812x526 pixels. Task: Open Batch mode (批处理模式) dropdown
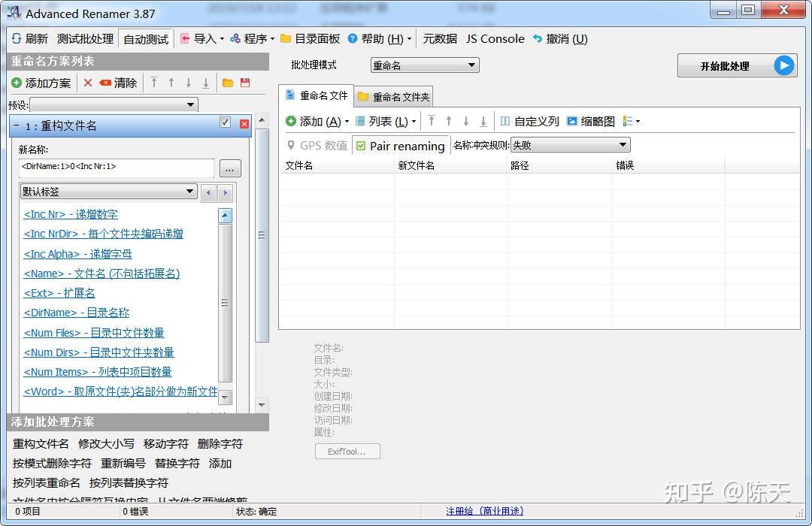click(x=425, y=65)
